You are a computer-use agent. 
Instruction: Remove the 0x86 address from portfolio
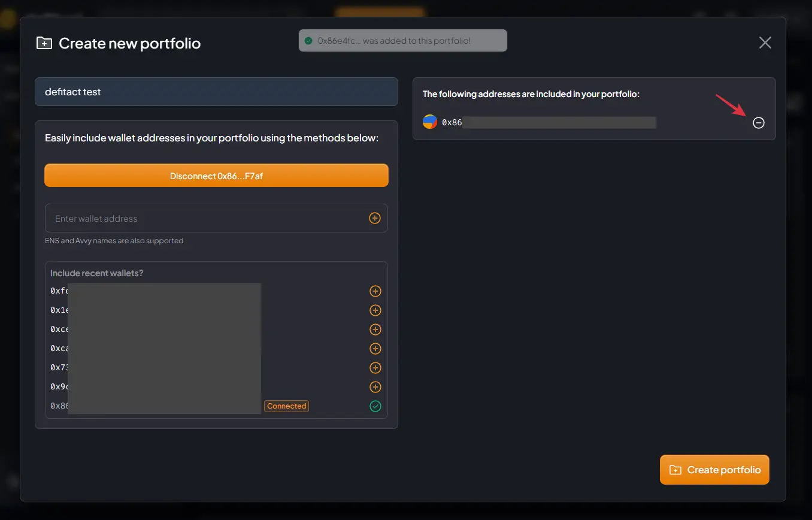tap(758, 123)
